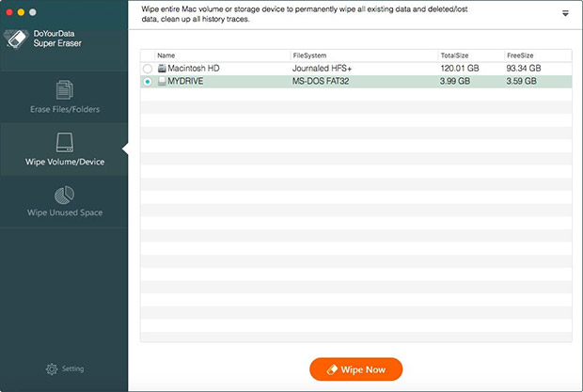Sort by the FreeSize column header
This screenshot has width=583, height=392.
click(520, 55)
